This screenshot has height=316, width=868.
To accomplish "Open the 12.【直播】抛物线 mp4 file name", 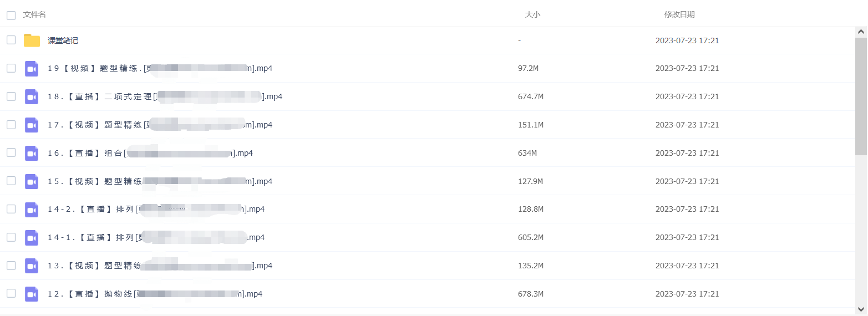I will coord(155,294).
